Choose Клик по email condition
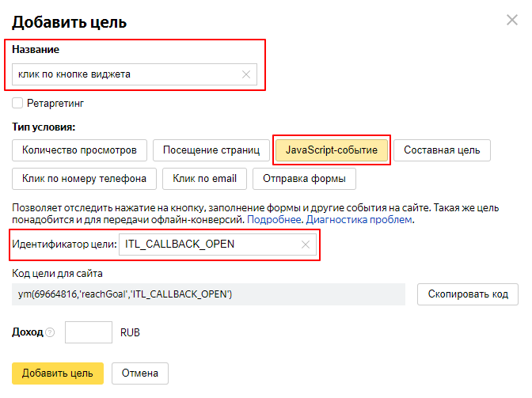This screenshot has height=398, width=532. coord(204,179)
